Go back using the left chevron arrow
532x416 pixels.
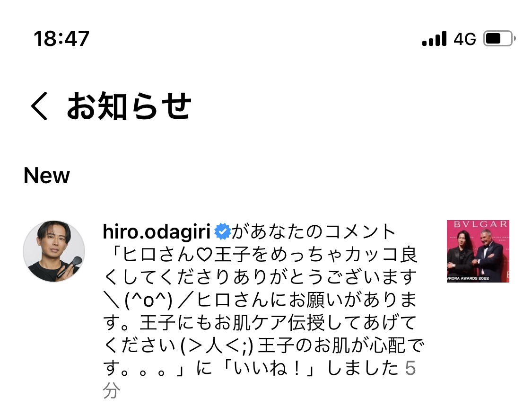39,106
